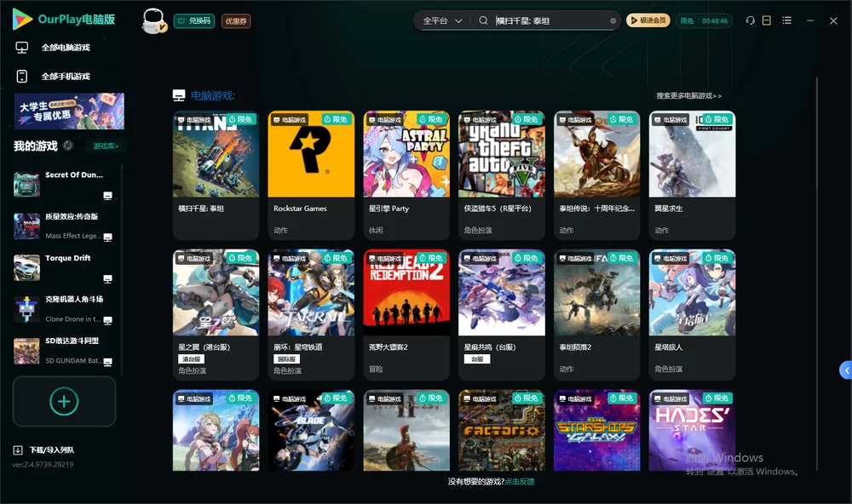Select Secret Of Dun... in my games
This screenshot has width=852, height=504.
[x=64, y=184]
